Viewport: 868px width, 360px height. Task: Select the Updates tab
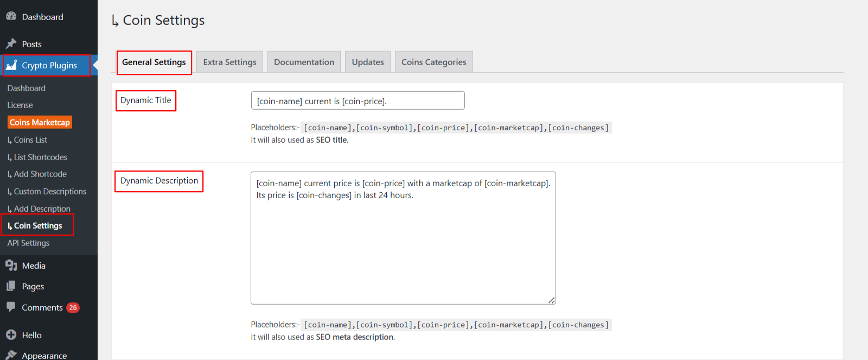(x=367, y=62)
